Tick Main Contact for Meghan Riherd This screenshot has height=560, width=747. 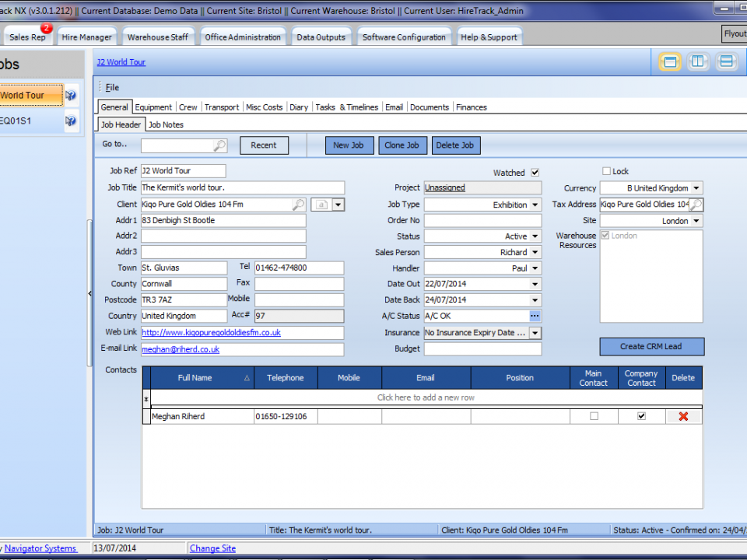point(594,417)
